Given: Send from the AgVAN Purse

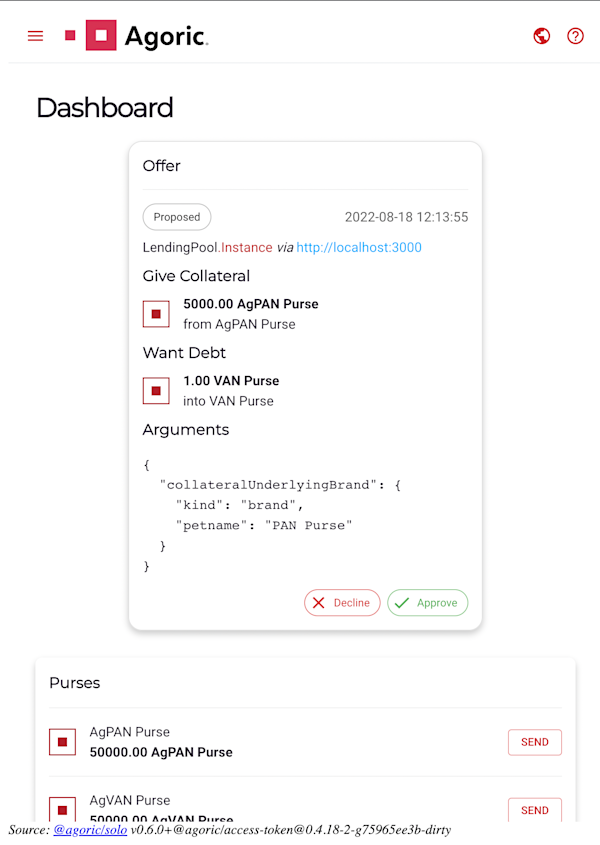Looking at the screenshot, I should click(x=535, y=809).
